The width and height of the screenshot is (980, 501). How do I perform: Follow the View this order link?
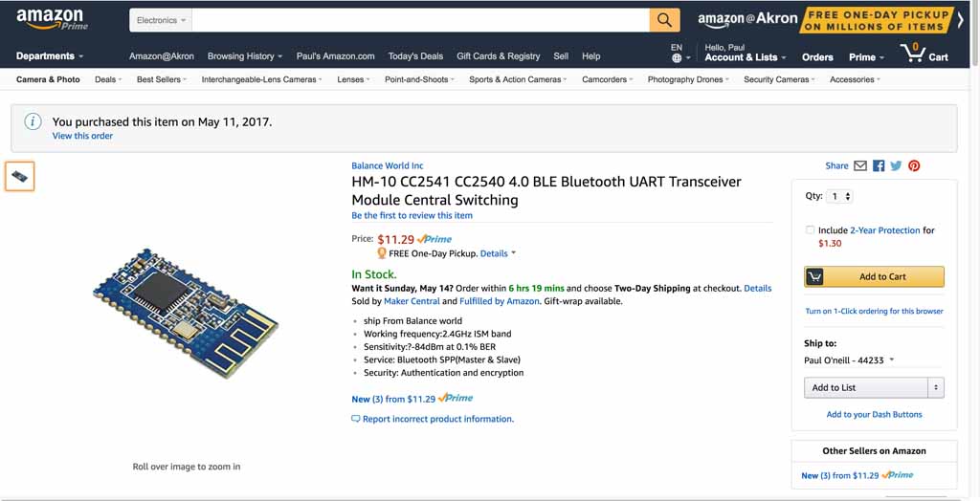pos(82,136)
